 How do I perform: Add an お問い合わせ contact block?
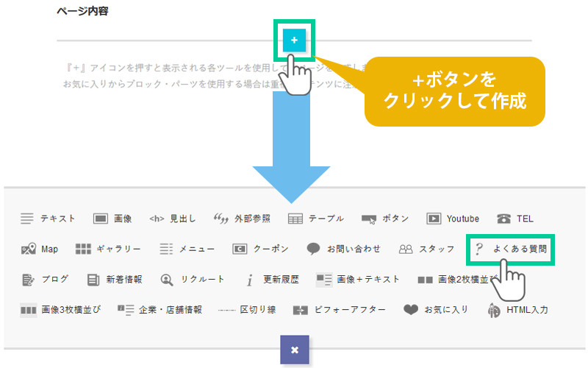coord(344,249)
